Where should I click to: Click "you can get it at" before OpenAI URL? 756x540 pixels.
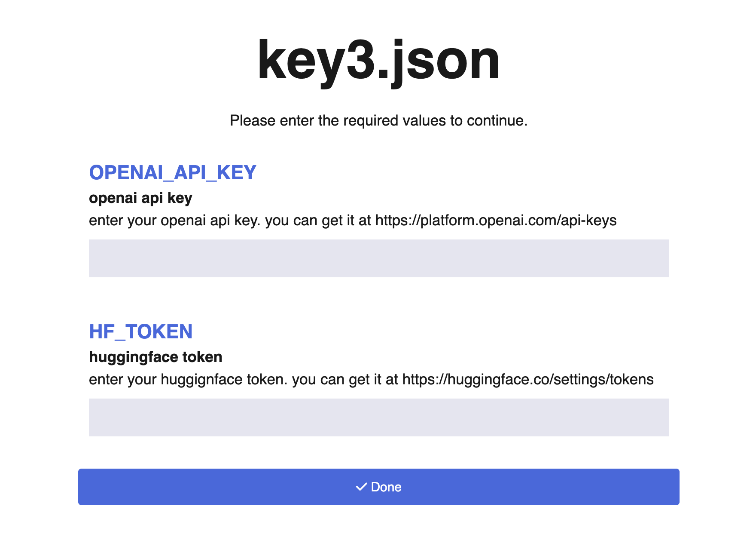point(318,221)
